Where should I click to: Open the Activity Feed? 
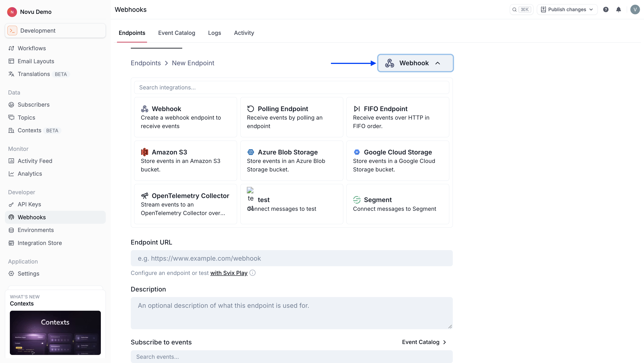click(x=35, y=161)
